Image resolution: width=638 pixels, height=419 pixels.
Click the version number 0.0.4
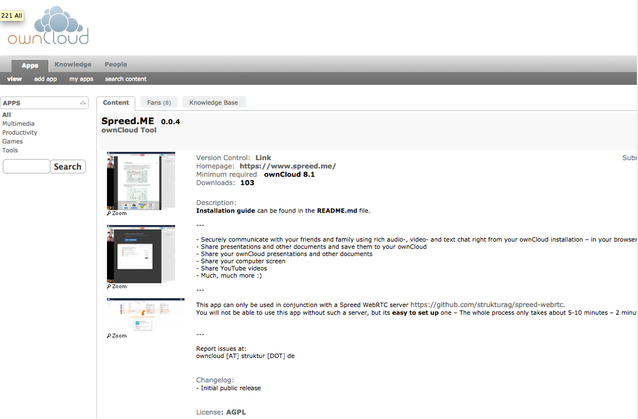point(170,122)
